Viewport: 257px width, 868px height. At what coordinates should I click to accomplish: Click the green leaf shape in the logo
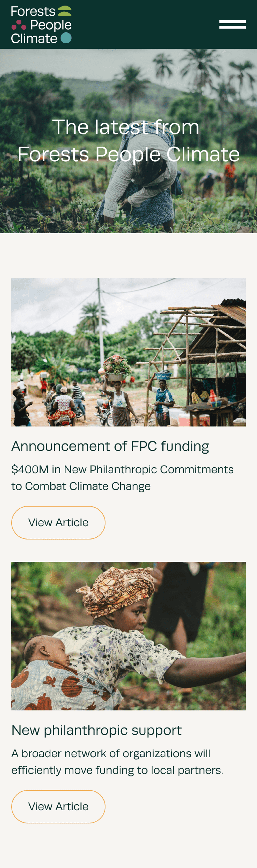pos(65,11)
